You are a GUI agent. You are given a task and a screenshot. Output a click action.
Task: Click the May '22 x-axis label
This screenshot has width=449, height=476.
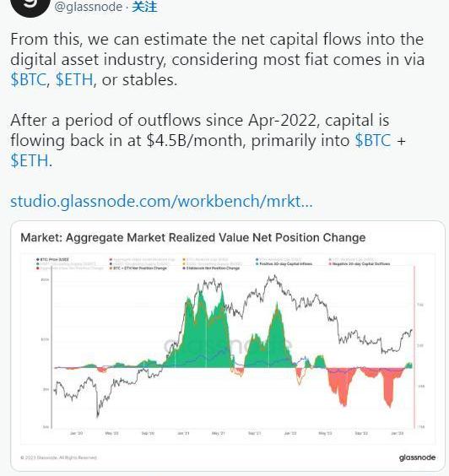pyautogui.click(x=325, y=434)
